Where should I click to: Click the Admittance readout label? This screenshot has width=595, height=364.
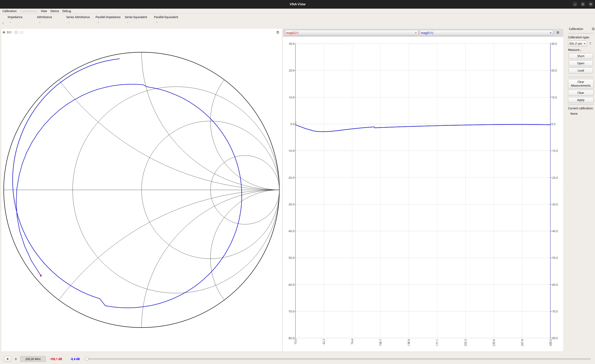click(x=44, y=17)
